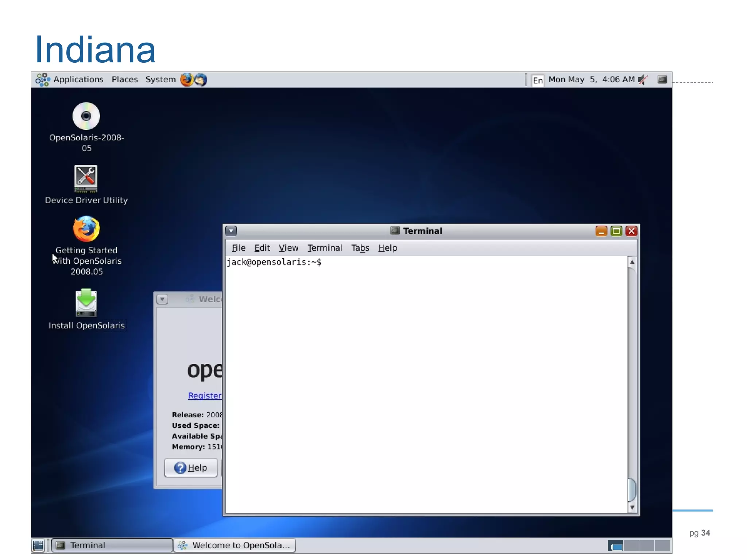Image resolution: width=747 pixels, height=560 pixels.
Task: Open the Help menu in Terminal
Action: (387, 248)
